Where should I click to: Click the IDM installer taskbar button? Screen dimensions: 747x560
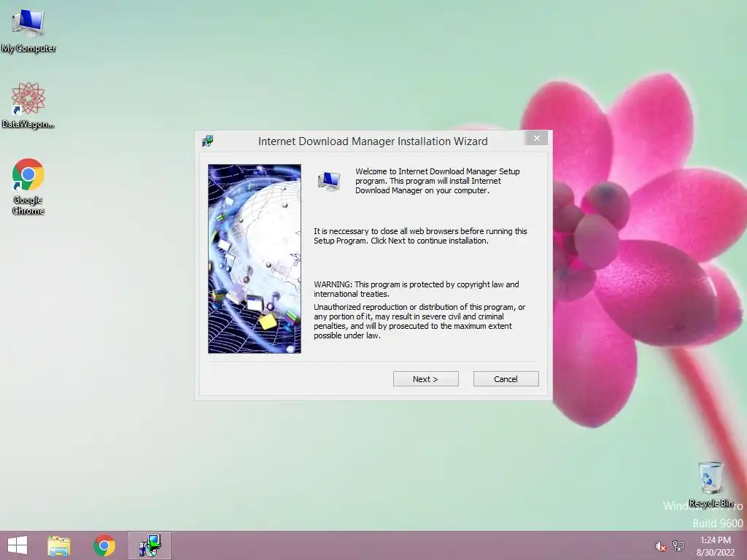(150, 545)
